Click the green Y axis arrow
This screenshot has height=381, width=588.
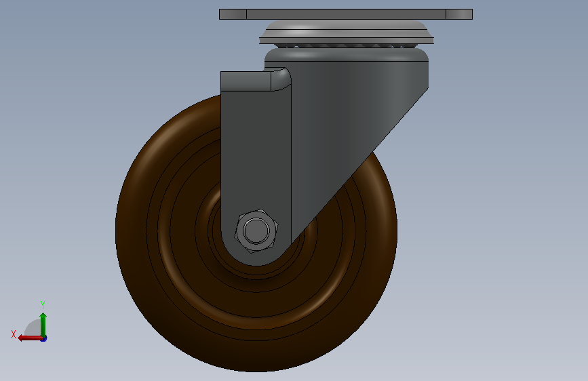coord(43,325)
